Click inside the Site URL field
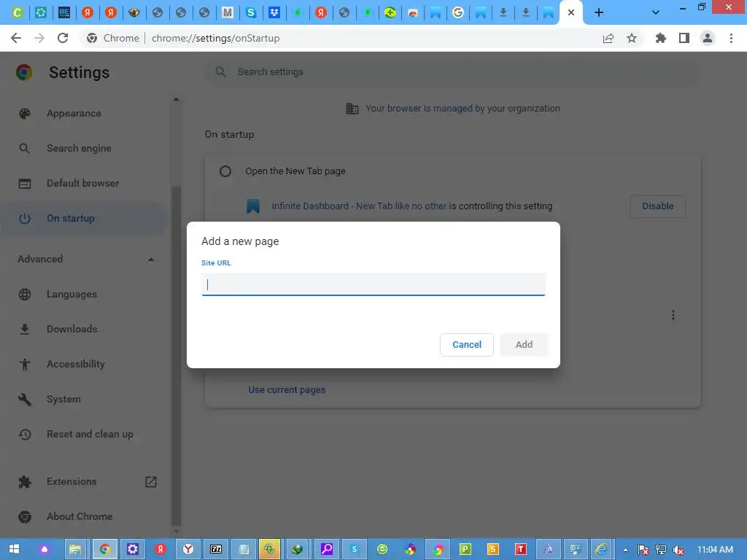 373,284
